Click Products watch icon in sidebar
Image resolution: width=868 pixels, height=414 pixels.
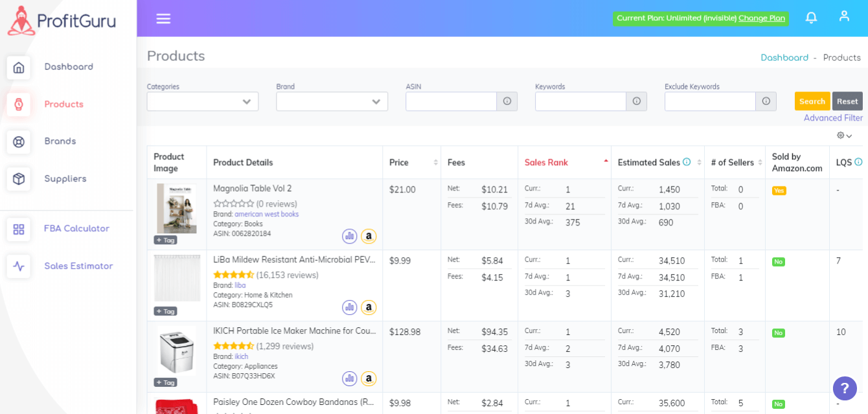point(19,104)
